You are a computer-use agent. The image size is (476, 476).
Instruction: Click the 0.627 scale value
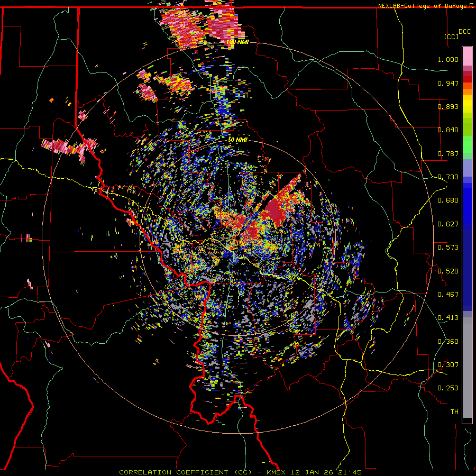point(448,224)
